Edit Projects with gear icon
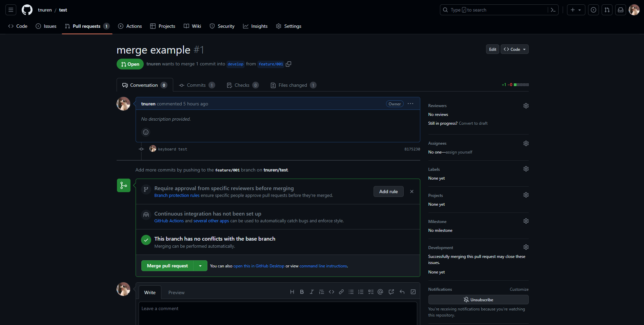Screen dimensions: 644x325 coord(526,195)
